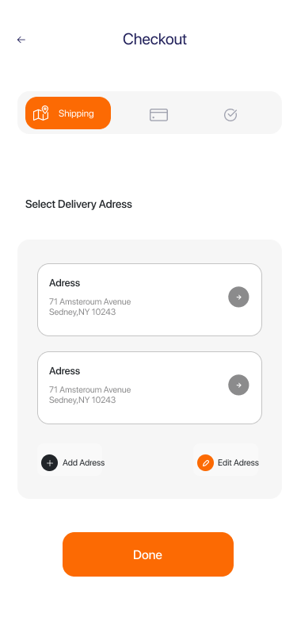
Task: Click Sedney,NY 10243 line in first card
Action: [82, 312]
